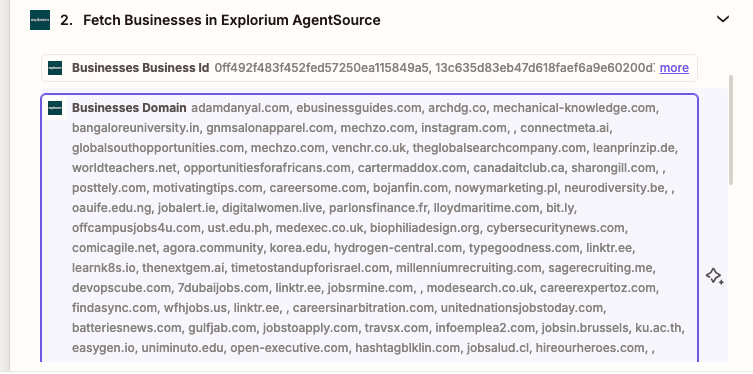The width and height of the screenshot is (753, 374).
Task: Click the bangaloreuniversity.in domain entry
Action: point(137,128)
